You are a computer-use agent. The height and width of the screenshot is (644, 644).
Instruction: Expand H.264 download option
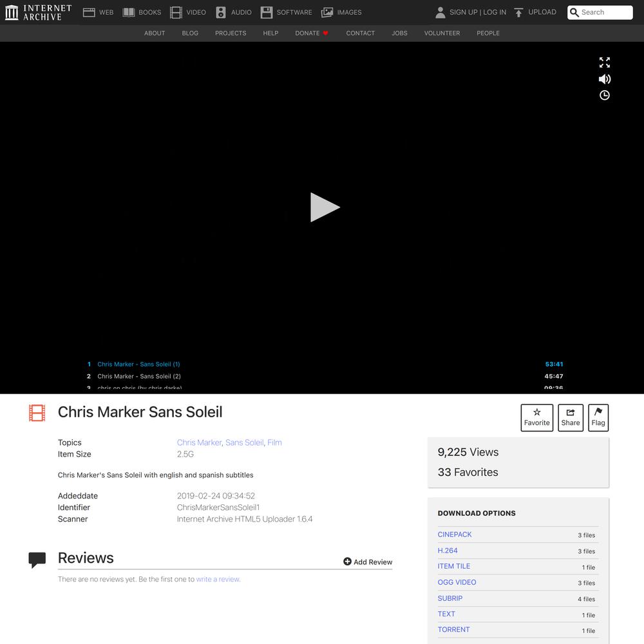coord(448,551)
